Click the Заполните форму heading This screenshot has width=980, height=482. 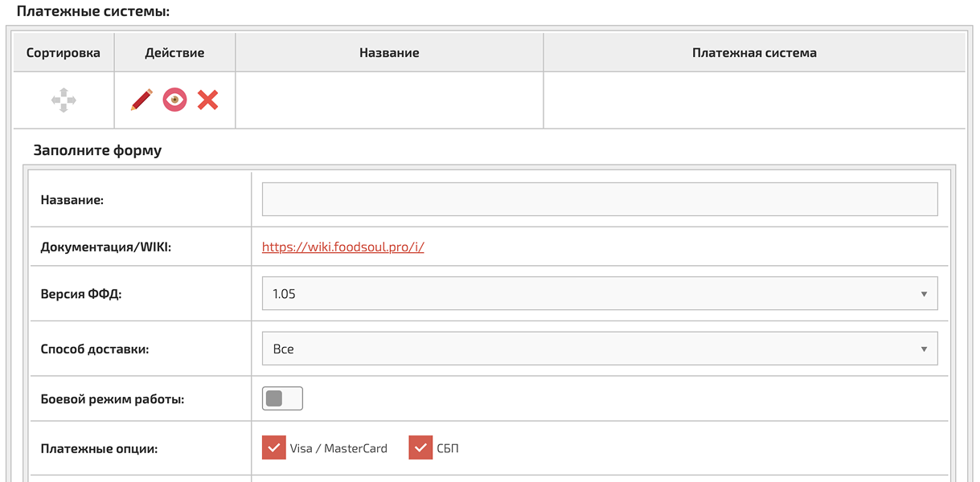pos(97,150)
